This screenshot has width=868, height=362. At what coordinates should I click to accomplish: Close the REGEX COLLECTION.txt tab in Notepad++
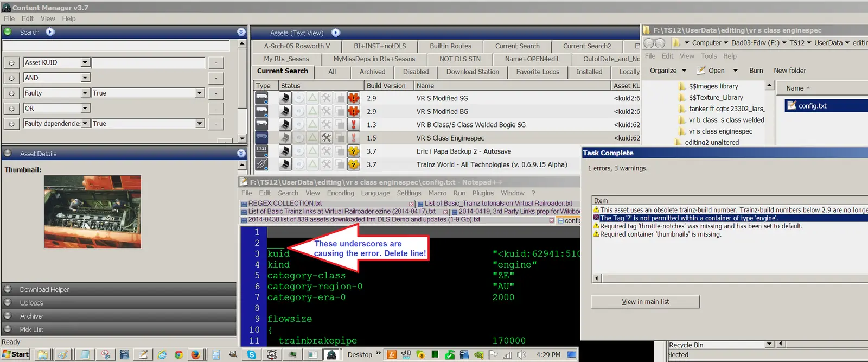click(x=412, y=204)
